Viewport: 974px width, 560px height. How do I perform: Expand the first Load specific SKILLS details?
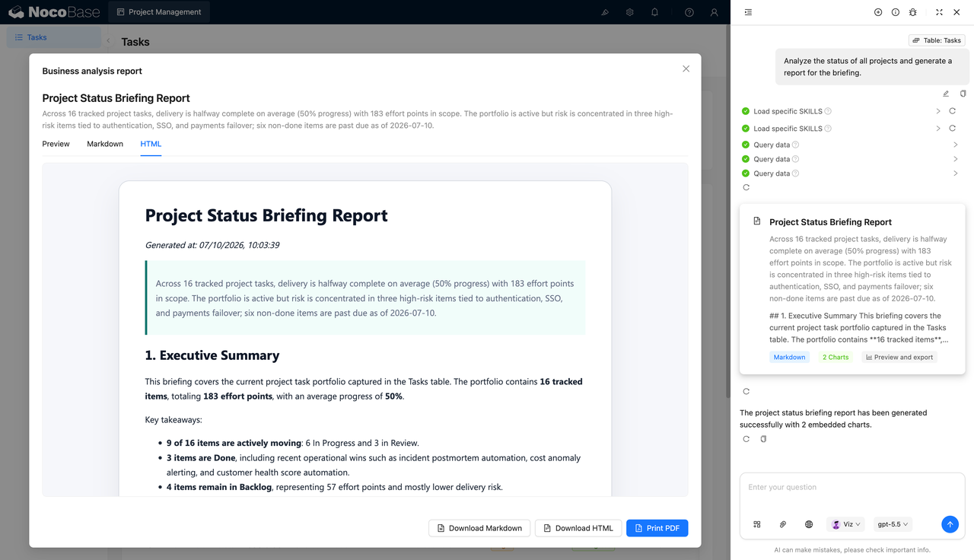938,111
